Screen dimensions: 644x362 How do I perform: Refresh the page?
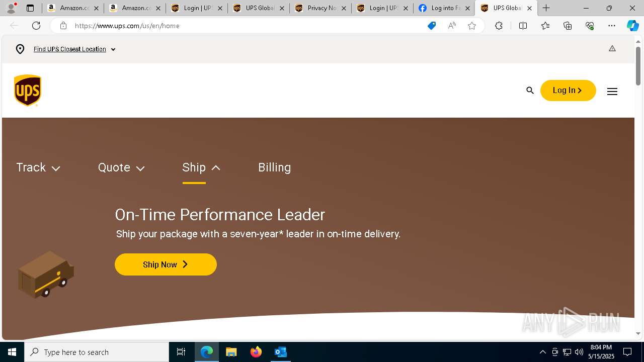[x=36, y=26]
